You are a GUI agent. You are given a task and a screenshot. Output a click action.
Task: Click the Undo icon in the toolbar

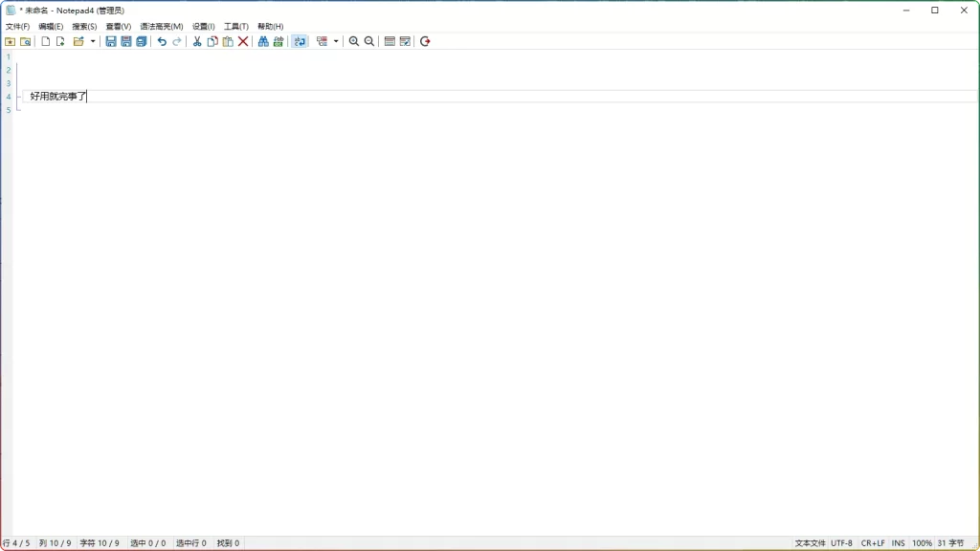point(161,41)
